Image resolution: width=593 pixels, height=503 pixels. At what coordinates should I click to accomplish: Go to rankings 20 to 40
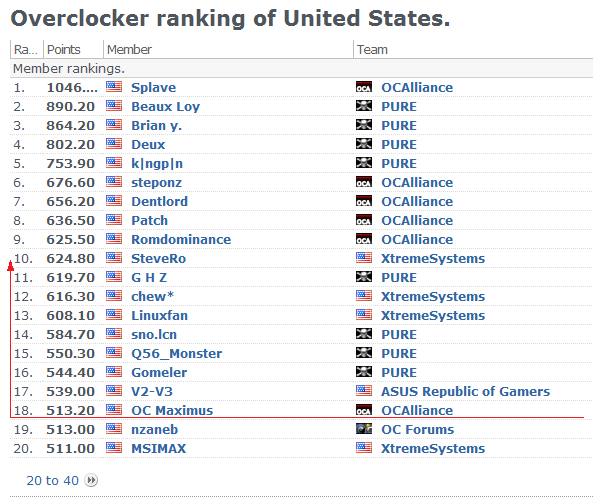pos(53,480)
